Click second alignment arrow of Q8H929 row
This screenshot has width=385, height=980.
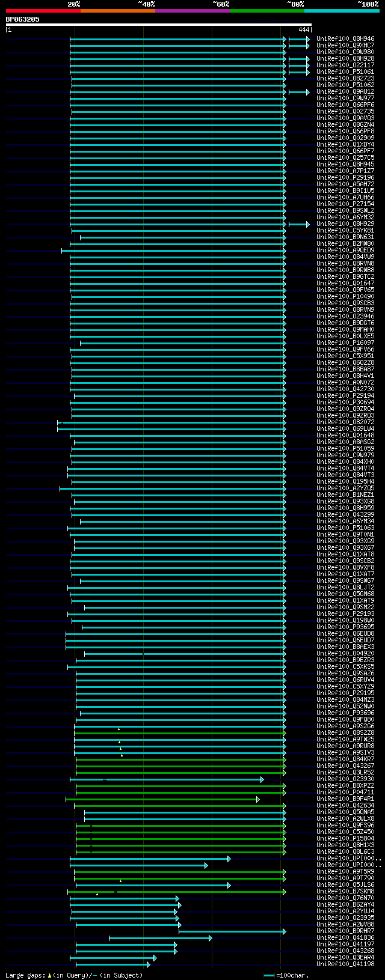(299, 224)
